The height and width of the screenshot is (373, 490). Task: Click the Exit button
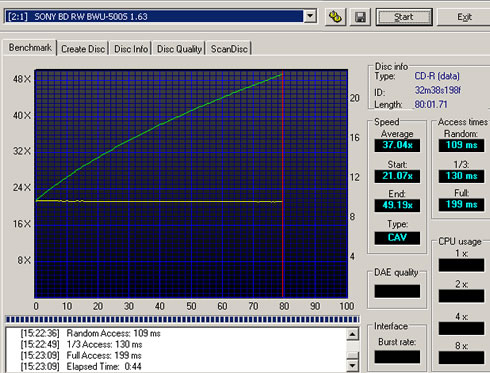(464, 17)
